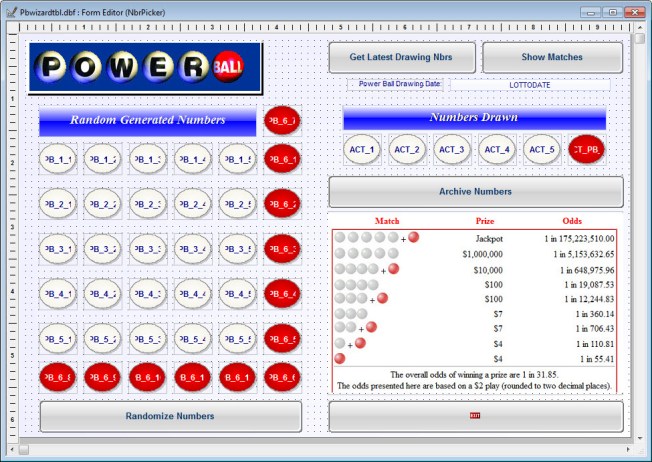Pick the ACT_4 drawn number ball
Screen dimensions: 652x462
497,149
